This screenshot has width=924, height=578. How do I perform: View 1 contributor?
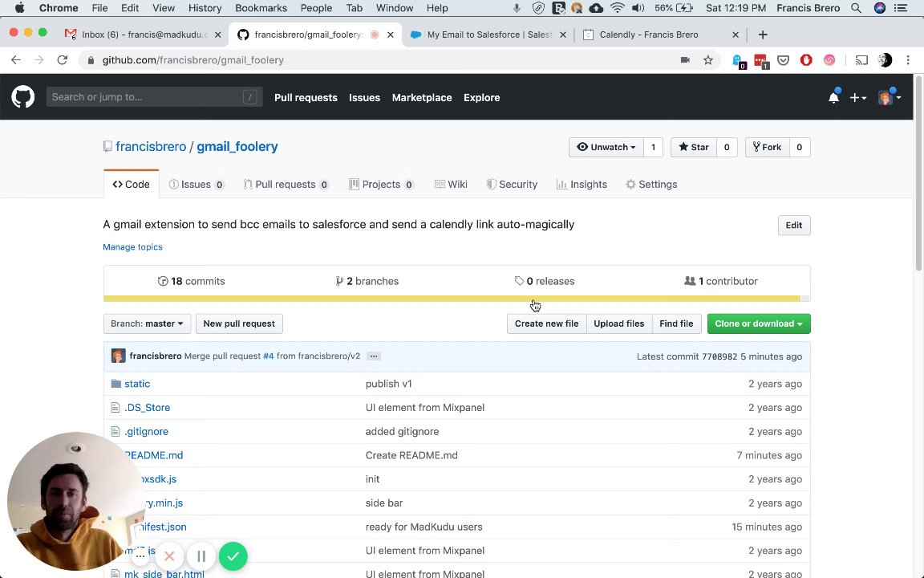pos(721,281)
